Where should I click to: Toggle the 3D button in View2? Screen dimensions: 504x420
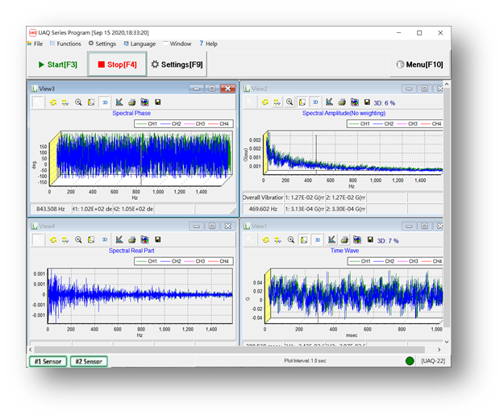315,102
